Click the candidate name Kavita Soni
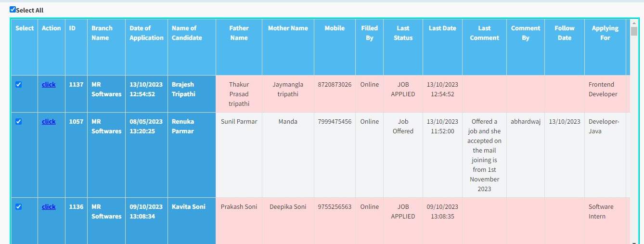The image size is (644, 244). [189, 207]
